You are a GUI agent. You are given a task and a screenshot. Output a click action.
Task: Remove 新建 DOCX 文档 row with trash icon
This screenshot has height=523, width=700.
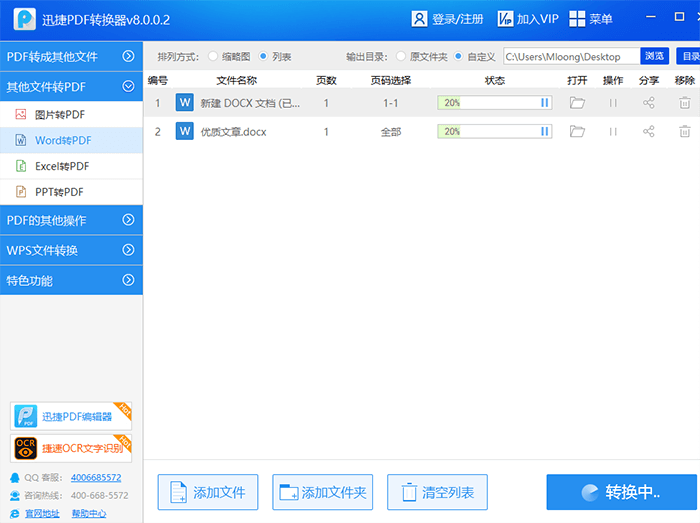[684, 103]
